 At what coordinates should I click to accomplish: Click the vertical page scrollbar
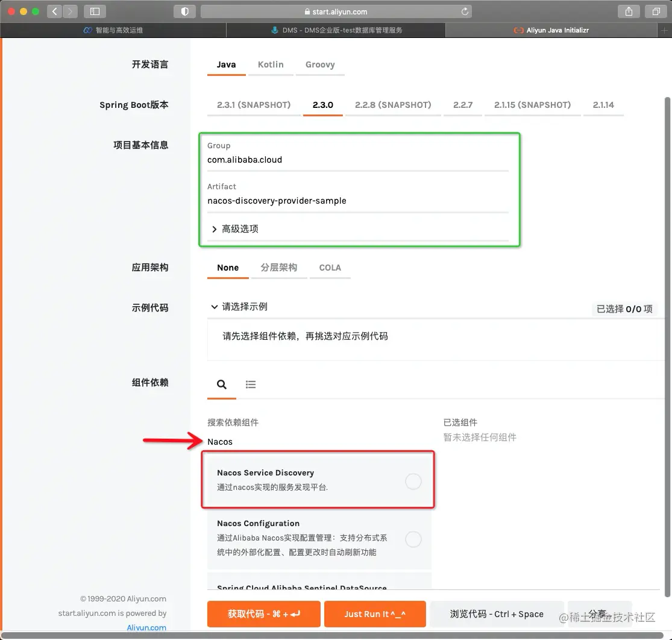click(667, 347)
